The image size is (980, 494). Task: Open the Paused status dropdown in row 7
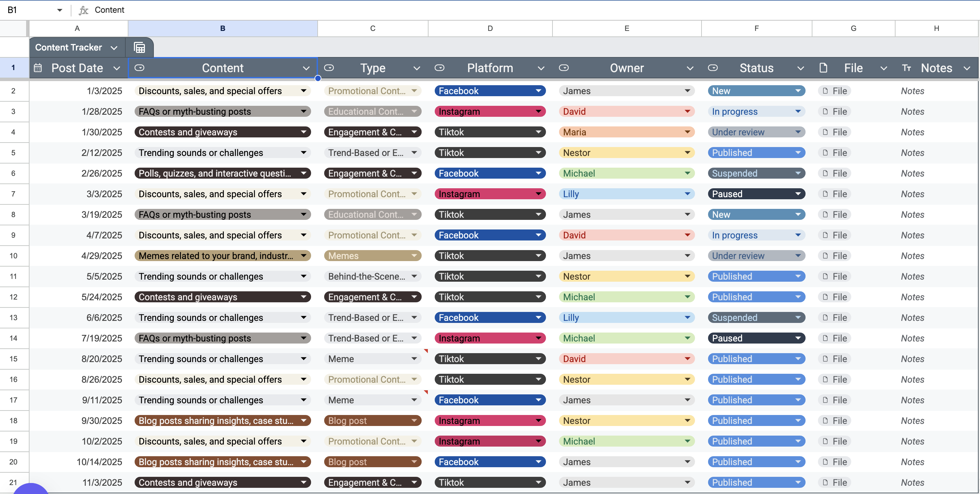(x=798, y=194)
